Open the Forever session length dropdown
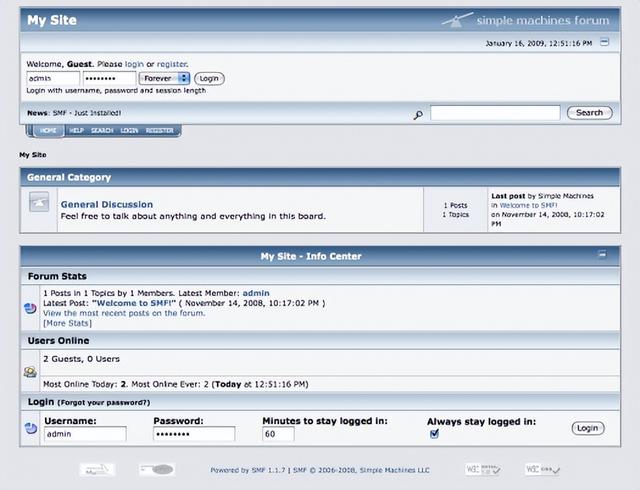640x490 pixels. [x=164, y=78]
